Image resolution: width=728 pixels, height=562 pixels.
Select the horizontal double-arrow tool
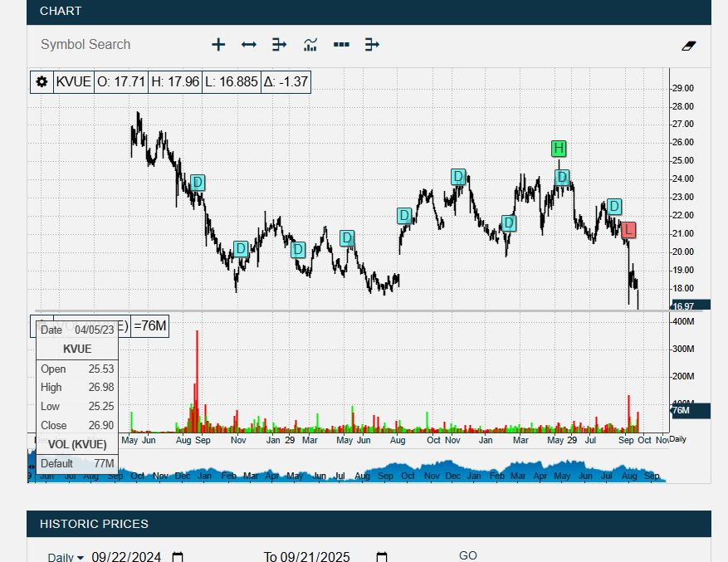coord(249,45)
